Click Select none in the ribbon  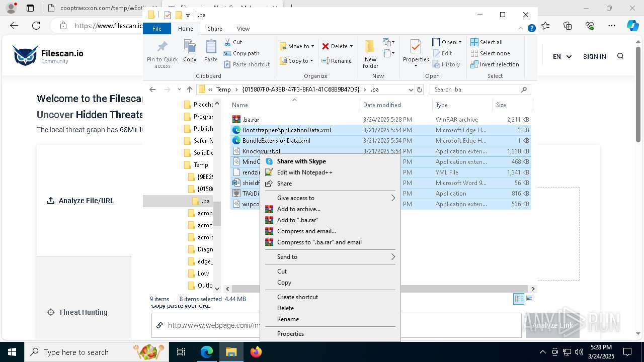(x=491, y=53)
